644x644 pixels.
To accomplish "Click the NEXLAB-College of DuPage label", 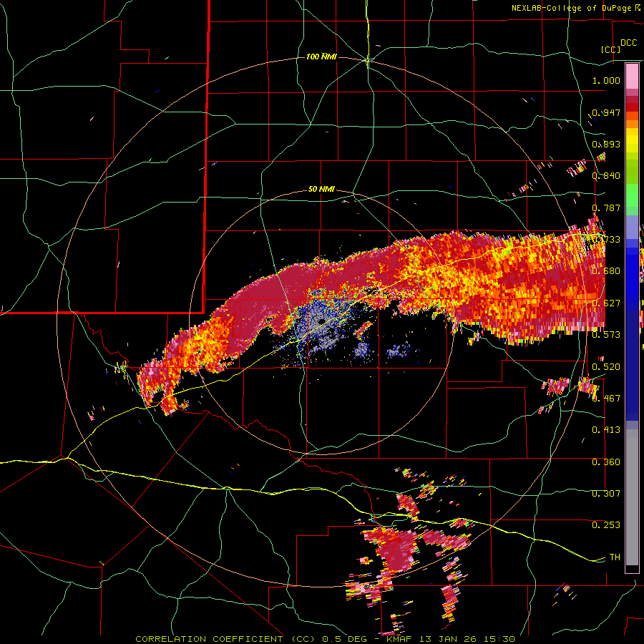I will tap(571, 8).
